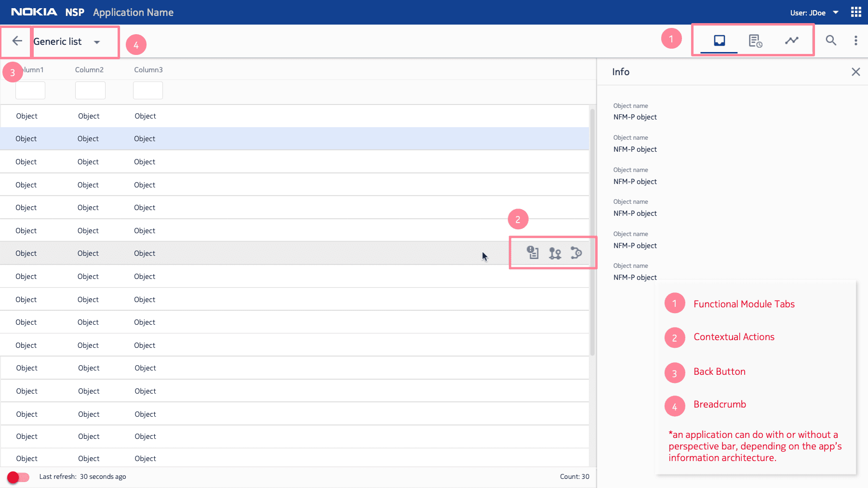
Task: Click the NOKIA logo in the header
Action: click(x=33, y=12)
